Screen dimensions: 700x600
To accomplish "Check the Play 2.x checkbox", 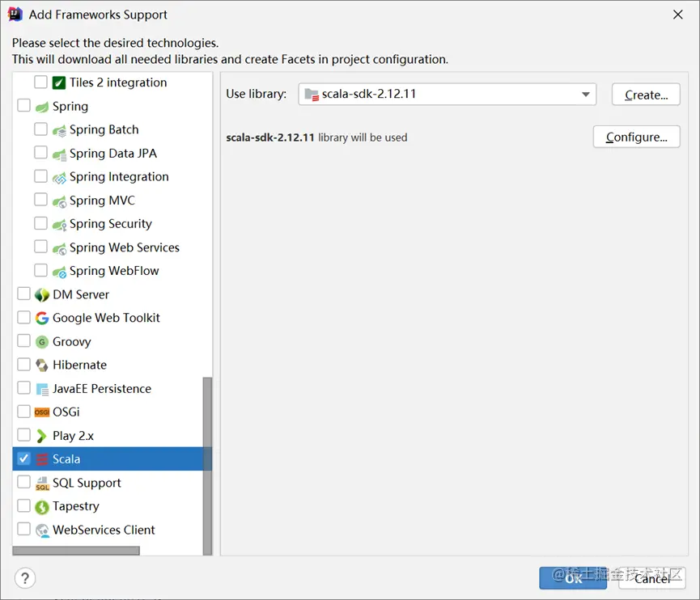I will pos(23,434).
